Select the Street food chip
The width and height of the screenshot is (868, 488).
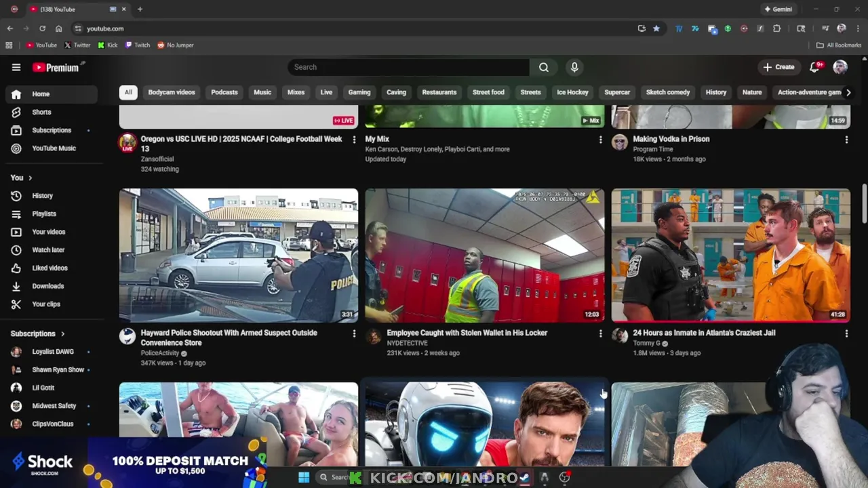pos(488,92)
